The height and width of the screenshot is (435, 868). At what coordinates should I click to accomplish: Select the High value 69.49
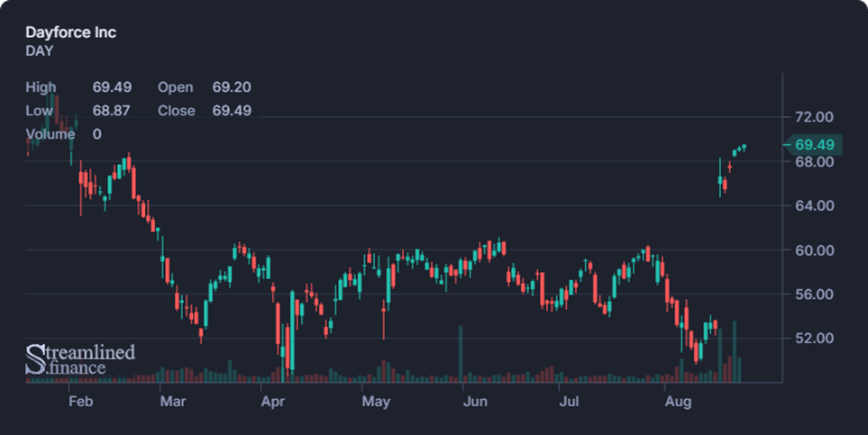coord(112,87)
